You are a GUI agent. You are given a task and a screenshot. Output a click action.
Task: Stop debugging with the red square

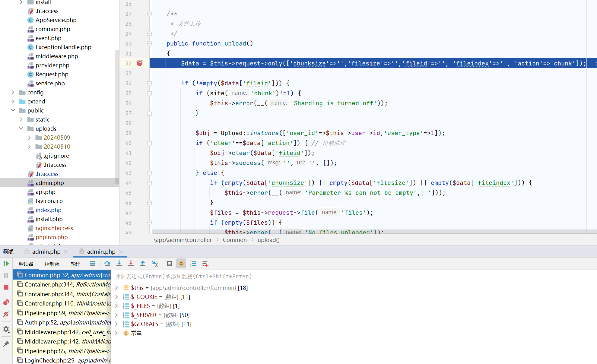[6, 287]
